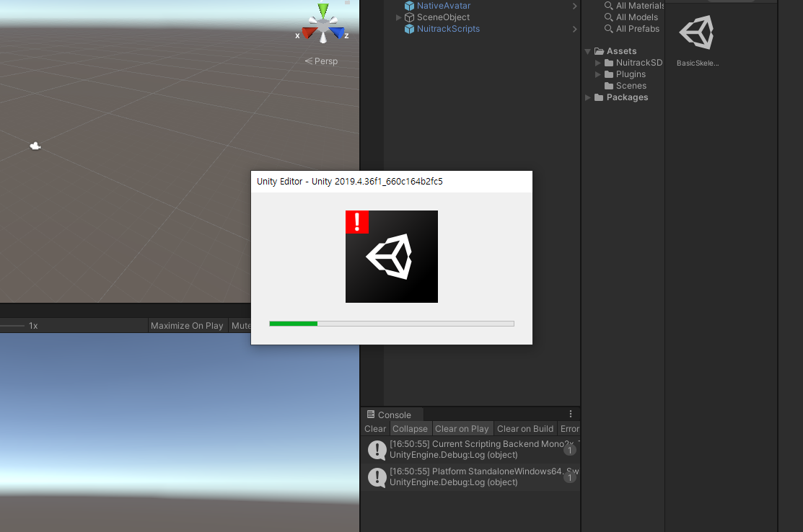The width and height of the screenshot is (803, 532).
Task: Toggle Error Pause in the Console
Action: coord(569,429)
